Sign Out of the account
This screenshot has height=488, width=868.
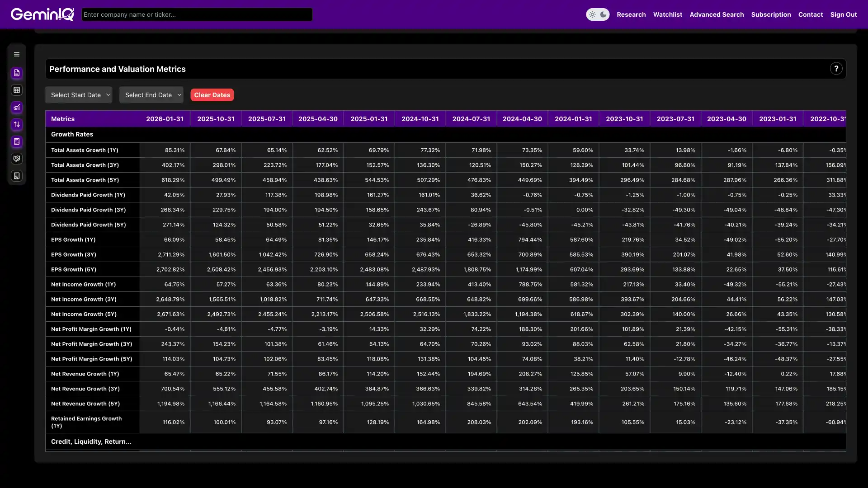point(844,14)
